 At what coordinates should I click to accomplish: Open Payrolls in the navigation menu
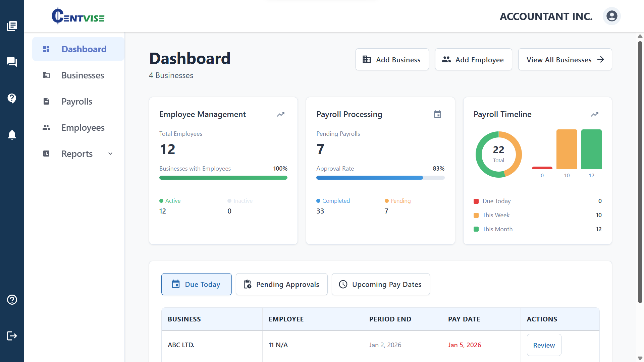[x=77, y=102]
